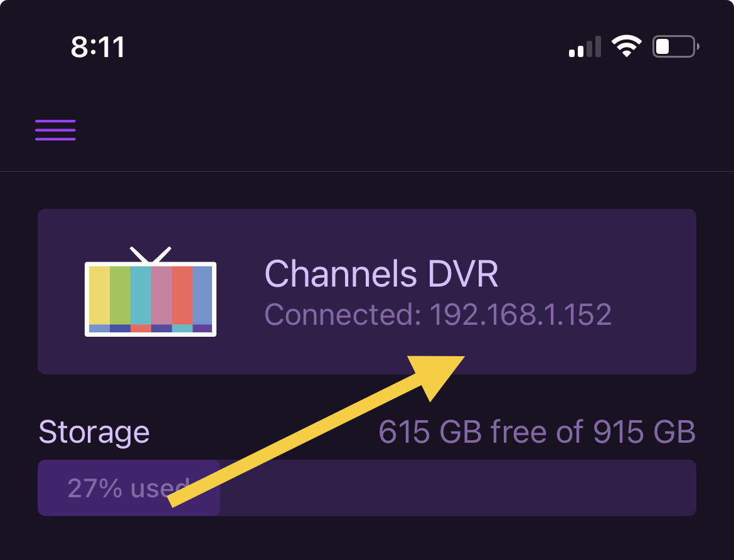Click the yellow arrow annotation head
The width and height of the screenshot is (734, 560).
[x=439, y=374]
